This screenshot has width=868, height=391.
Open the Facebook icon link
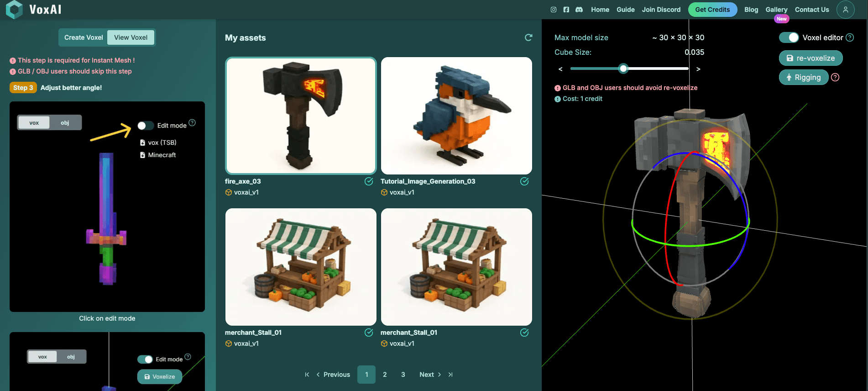click(566, 10)
